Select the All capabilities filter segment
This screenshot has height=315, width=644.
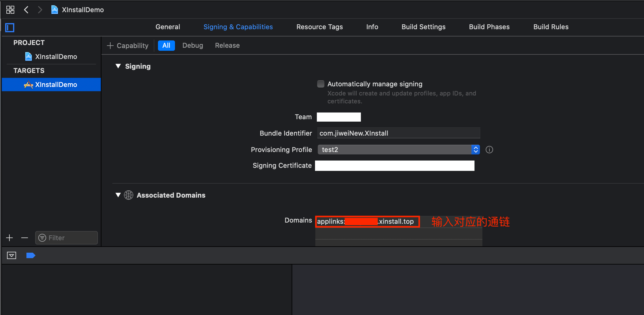coord(166,45)
